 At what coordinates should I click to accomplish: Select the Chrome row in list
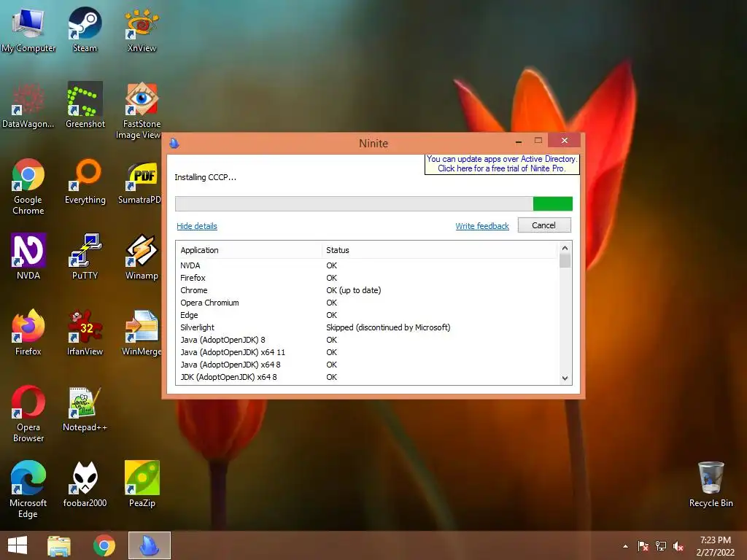(367, 290)
